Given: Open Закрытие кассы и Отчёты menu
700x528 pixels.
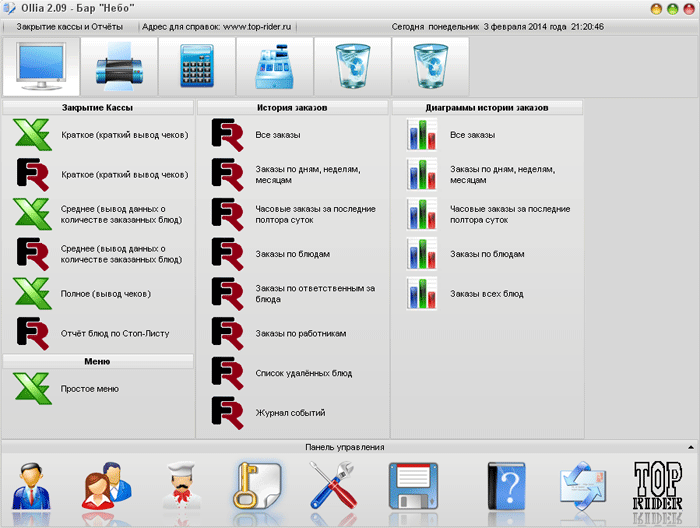Looking at the screenshot, I should tap(70, 27).
